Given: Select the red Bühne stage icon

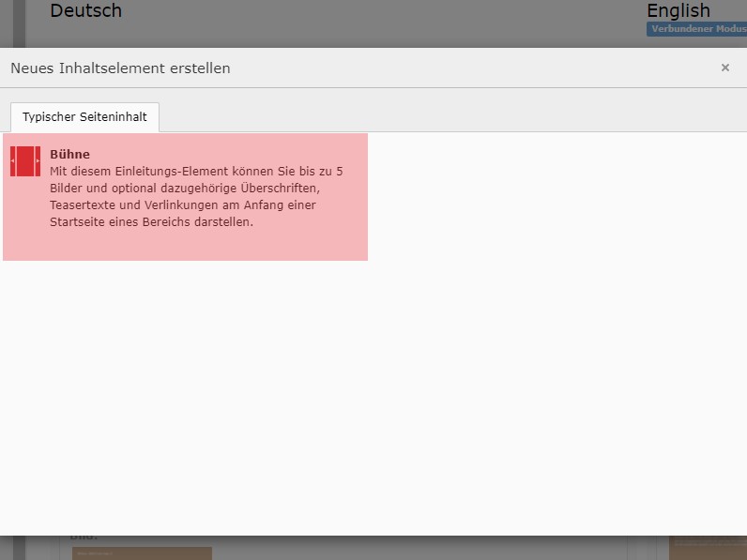Looking at the screenshot, I should click(25, 161).
